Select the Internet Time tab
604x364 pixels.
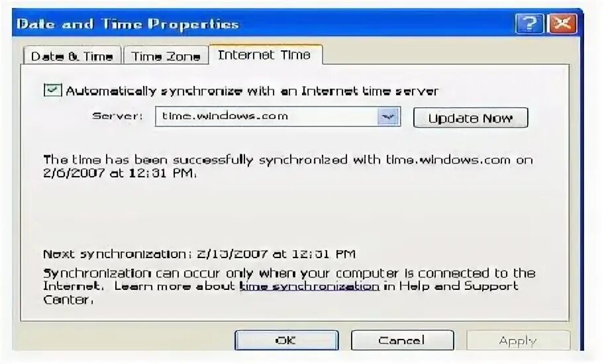(x=265, y=55)
